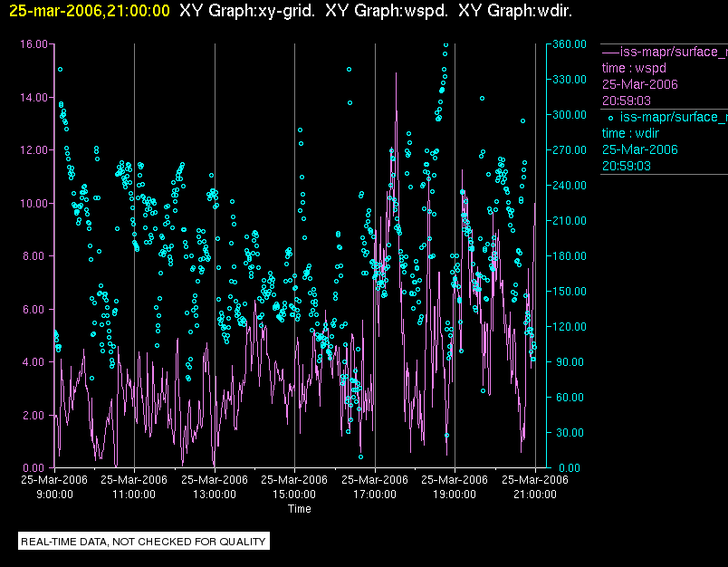Click the 'XY Graph:wdir.' title text

pos(515,11)
